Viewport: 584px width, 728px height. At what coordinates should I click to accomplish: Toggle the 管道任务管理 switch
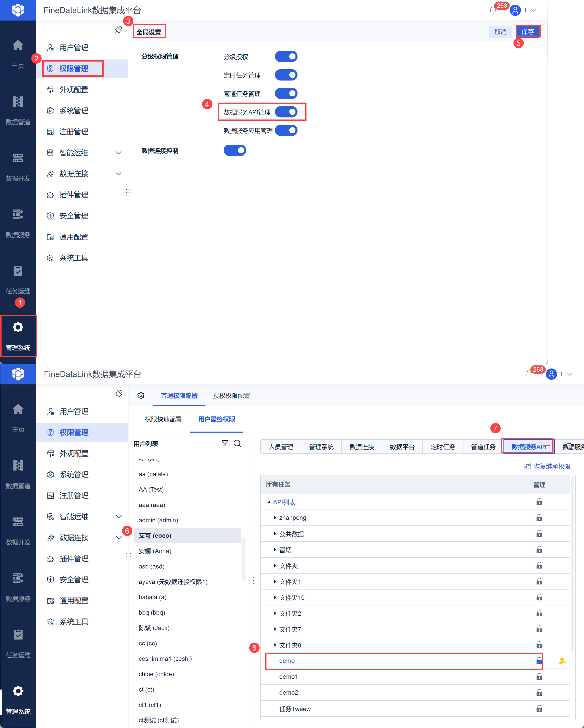[x=286, y=94]
